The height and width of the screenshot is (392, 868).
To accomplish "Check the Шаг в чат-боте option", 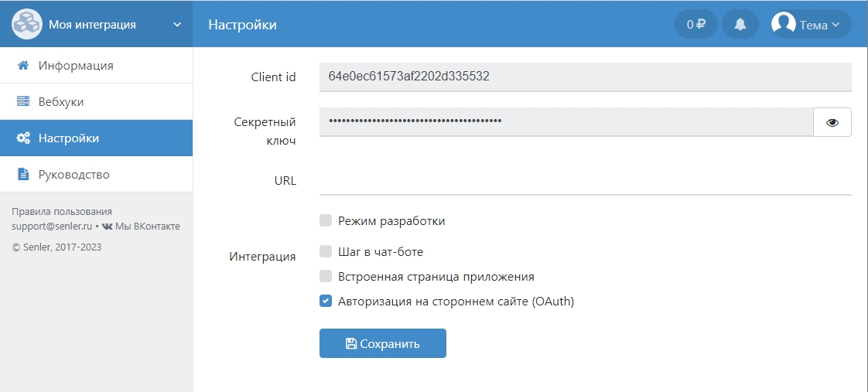I will (326, 251).
